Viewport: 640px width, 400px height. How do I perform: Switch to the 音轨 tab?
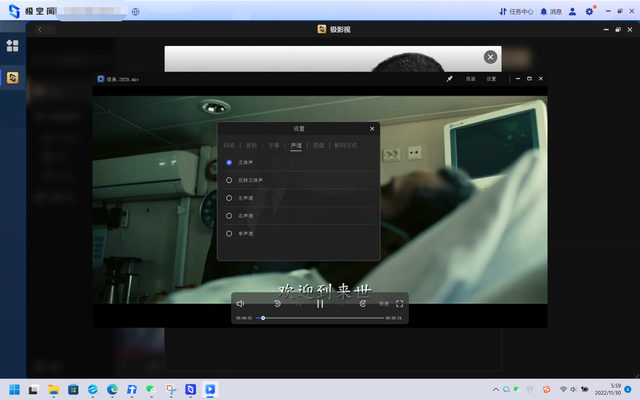[x=251, y=145]
